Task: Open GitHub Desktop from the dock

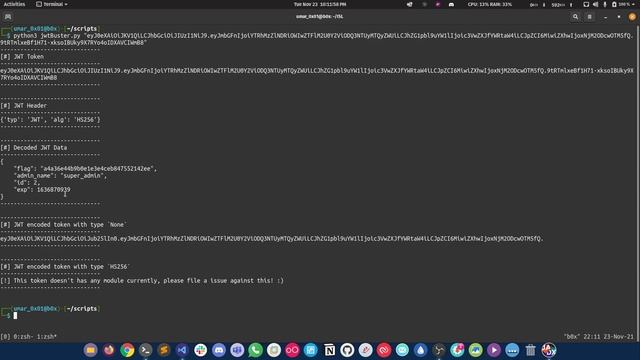Action: (x=347, y=350)
